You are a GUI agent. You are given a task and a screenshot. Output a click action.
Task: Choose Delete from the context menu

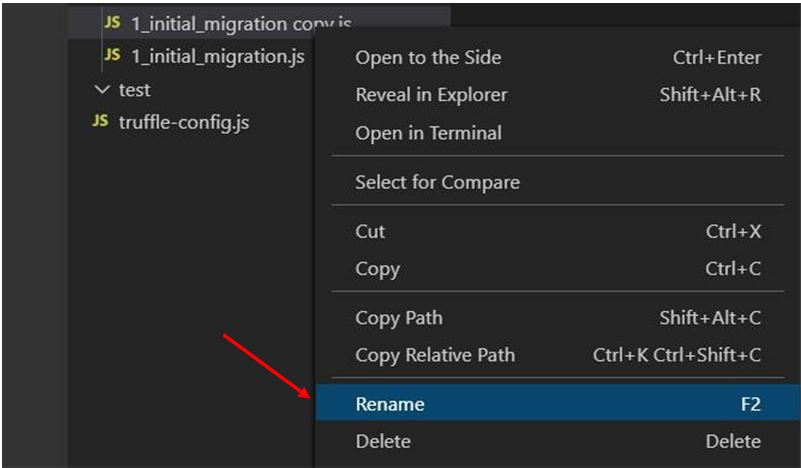pos(383,441)
